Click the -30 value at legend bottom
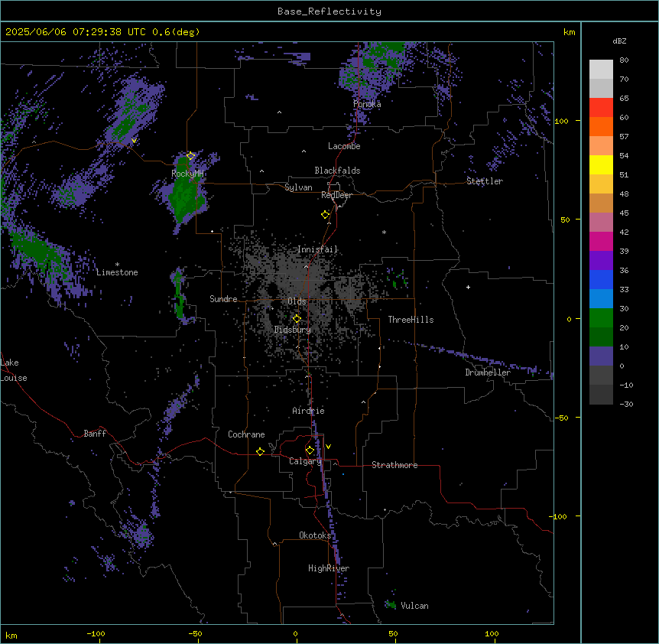Image resolution: width=659 pixels, height=644 pixels. (x=626, y=404)
